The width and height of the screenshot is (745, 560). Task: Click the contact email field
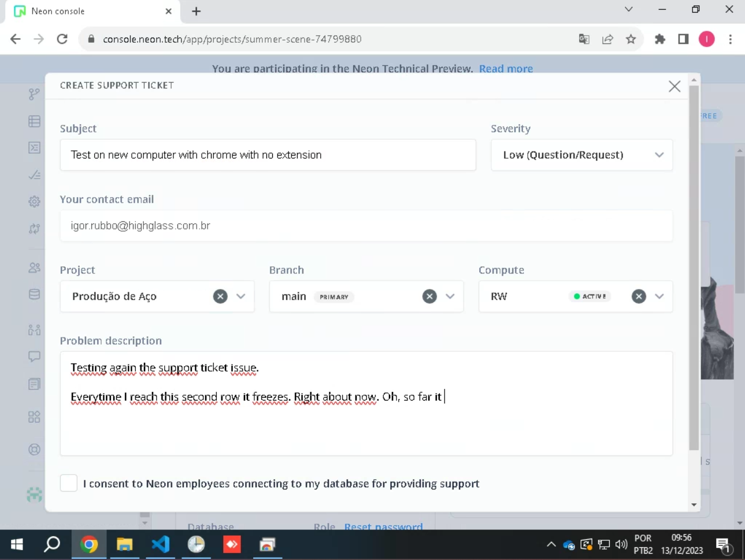coord(366,226)
